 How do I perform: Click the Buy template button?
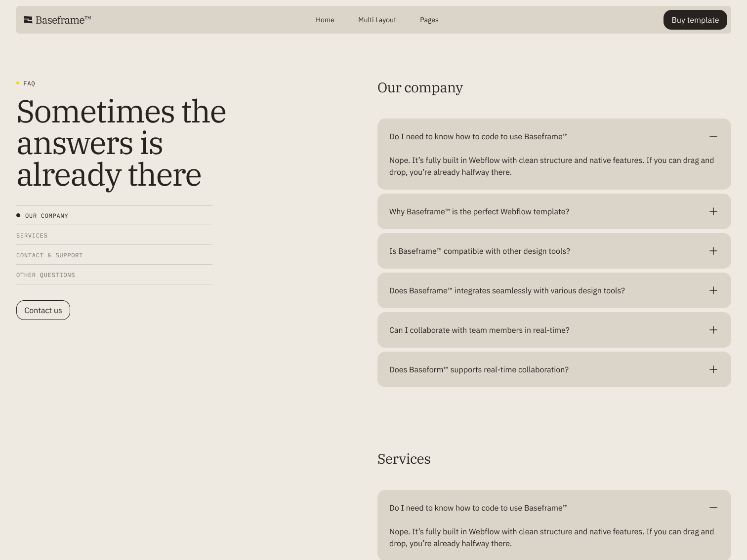tap(695, 20)
